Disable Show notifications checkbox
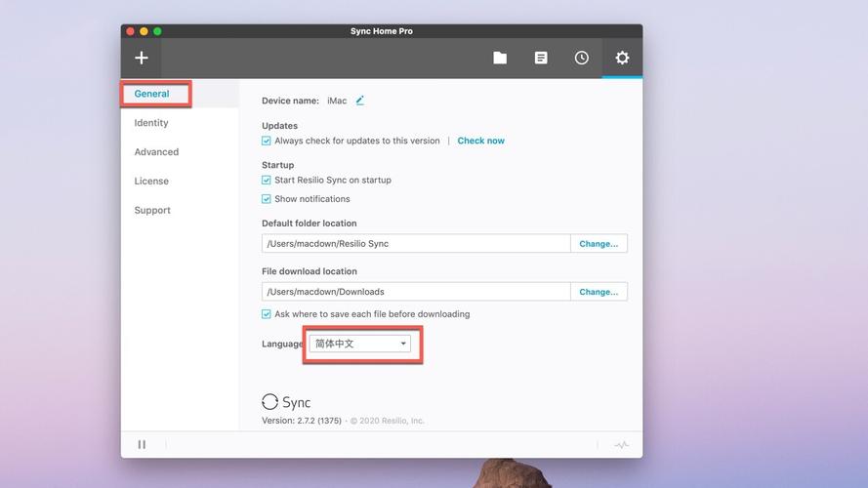This screenshot has height=488, width=868. (x=267, y=199)
